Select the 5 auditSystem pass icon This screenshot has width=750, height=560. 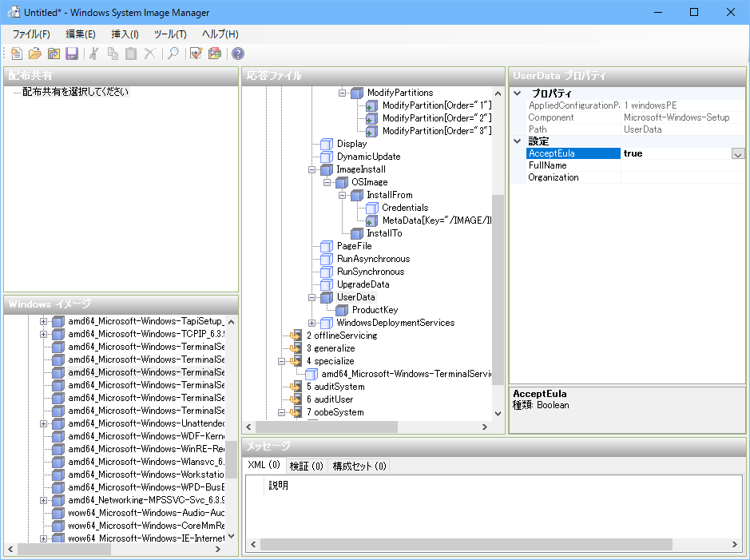click(296, 387)
